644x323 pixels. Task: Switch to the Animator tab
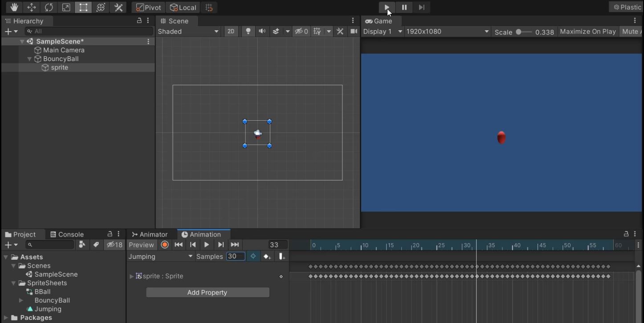click(x=150, y=234)
